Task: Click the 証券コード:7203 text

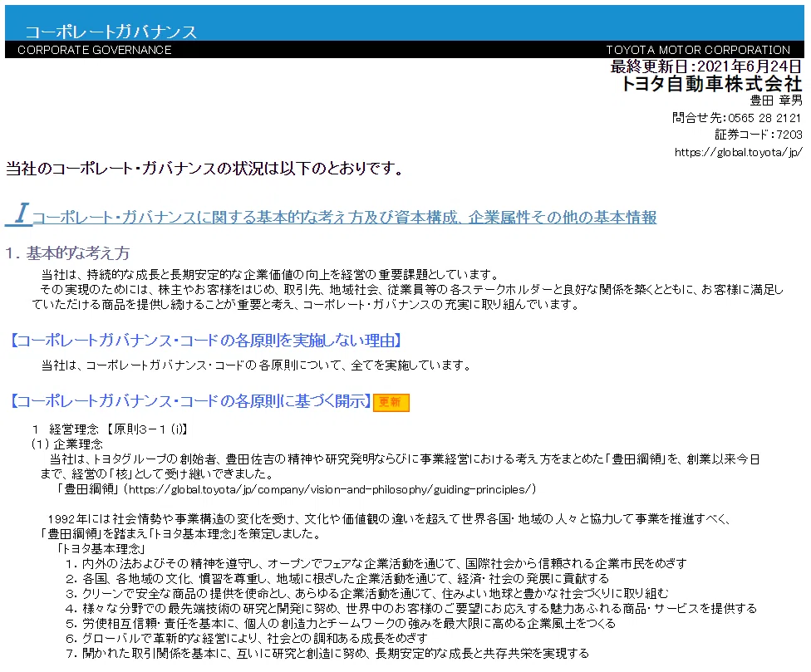Action: [x=759, y=135]
